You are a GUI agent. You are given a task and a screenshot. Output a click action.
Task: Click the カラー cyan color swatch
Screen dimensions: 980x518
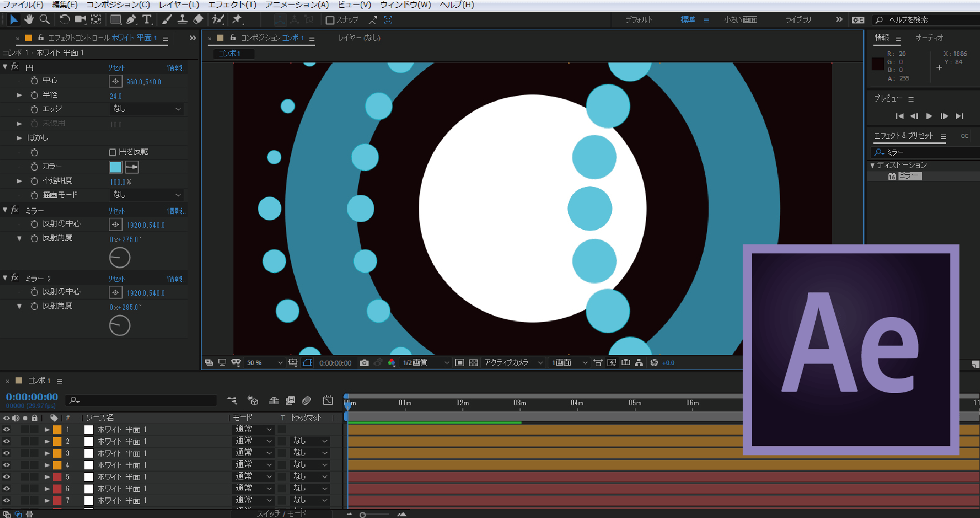pyautogui.click(x=116, y=167)
